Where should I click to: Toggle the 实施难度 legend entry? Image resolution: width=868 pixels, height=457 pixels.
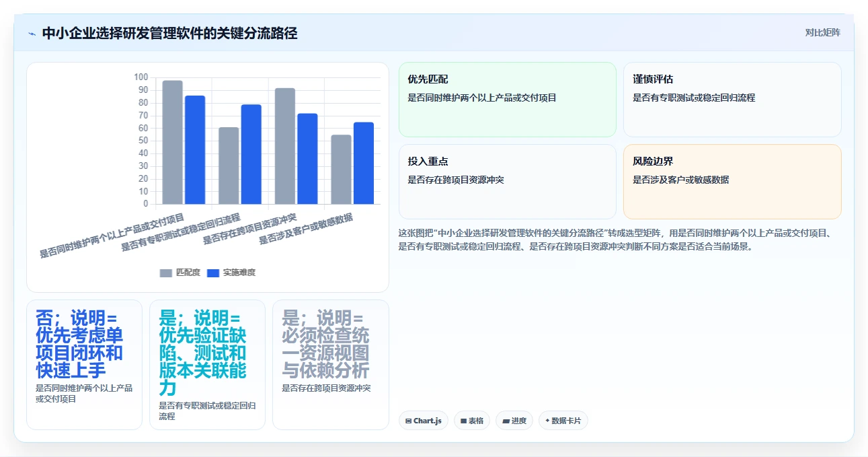[x=231, y=273]
